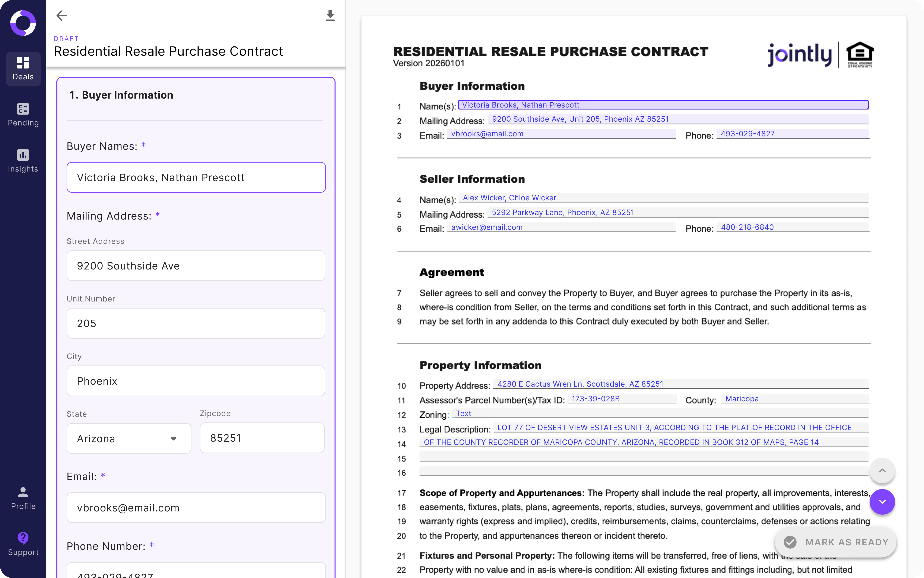Edit the Unit Number field
This screenshot has height=578, width=924.
coord(196,323)
